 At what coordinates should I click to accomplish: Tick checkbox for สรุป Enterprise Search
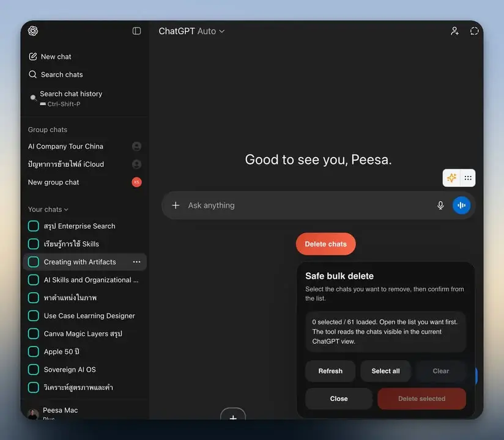pos(34,226)
